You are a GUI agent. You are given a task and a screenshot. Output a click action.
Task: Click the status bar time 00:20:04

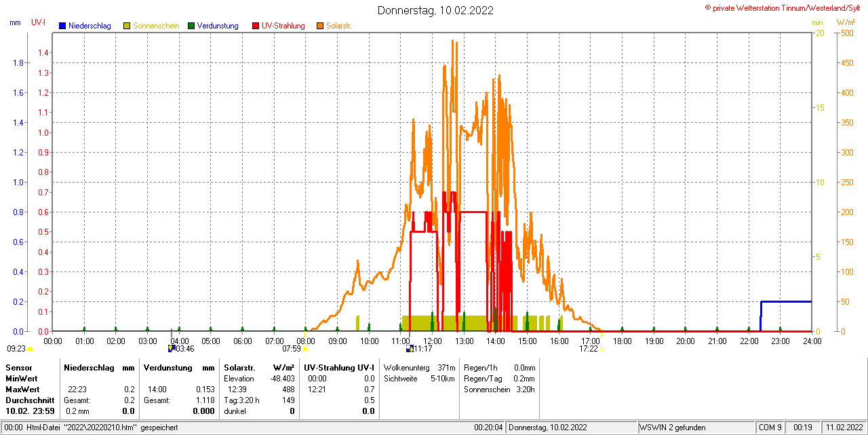click(x=488, y=428)
